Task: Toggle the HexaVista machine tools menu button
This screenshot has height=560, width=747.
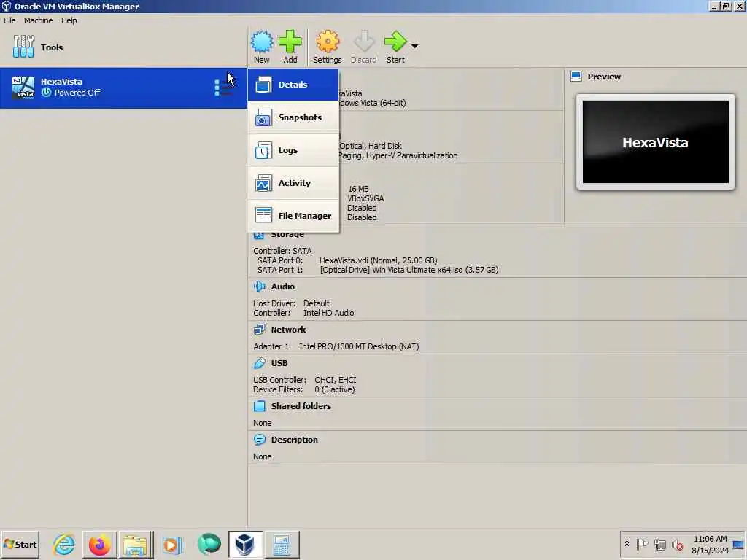Action: click(x=222, y=88)
